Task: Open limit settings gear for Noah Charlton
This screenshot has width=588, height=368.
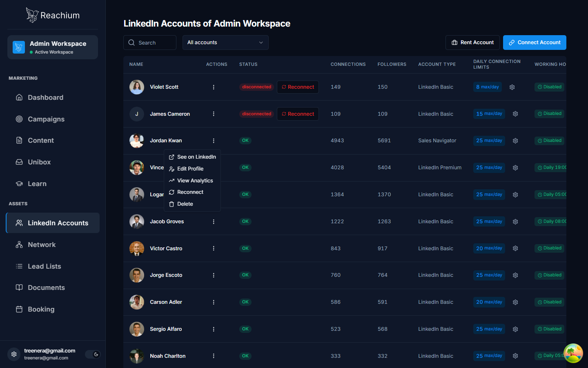Action: (515, 356)
